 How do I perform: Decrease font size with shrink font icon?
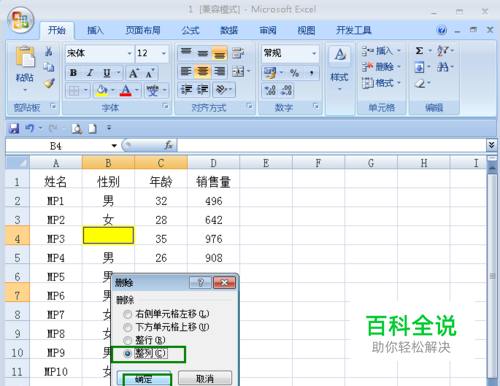[x=150, y=73]
